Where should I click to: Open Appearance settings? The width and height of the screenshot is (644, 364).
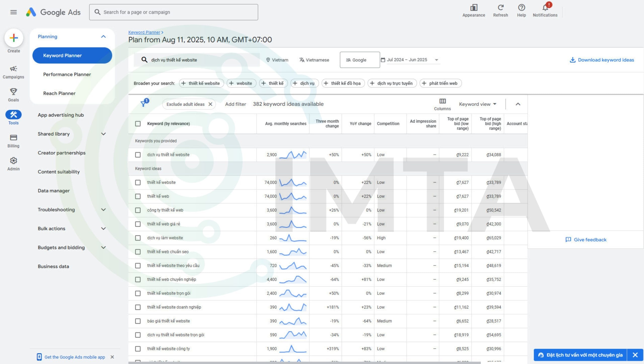coord(474,8)
